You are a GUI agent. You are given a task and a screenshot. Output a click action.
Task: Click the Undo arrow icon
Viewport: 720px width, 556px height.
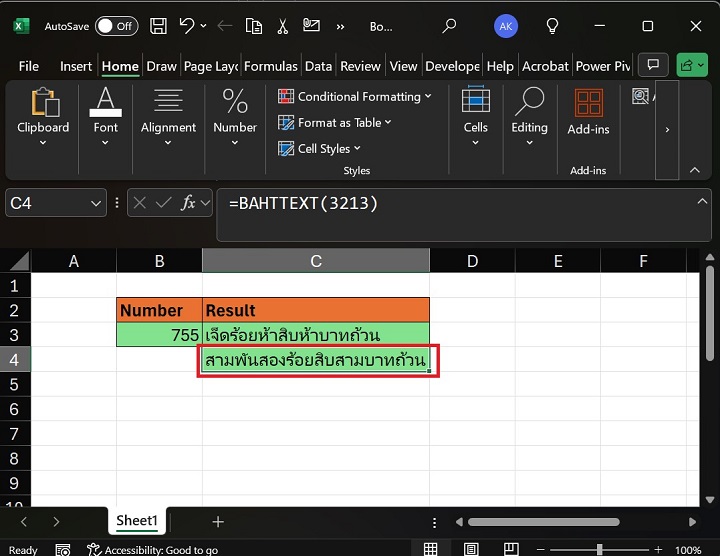pos(186,26)
